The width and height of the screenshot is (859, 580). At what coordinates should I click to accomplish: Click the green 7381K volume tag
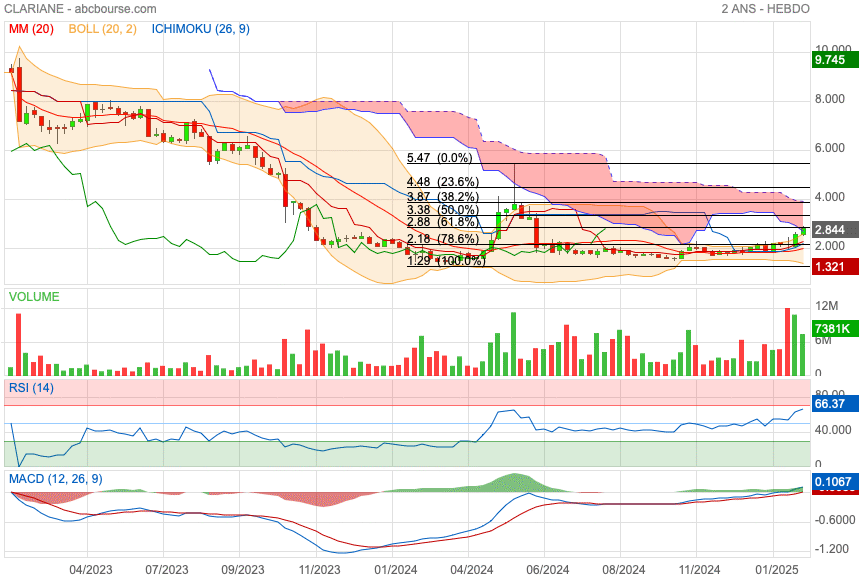835,329
